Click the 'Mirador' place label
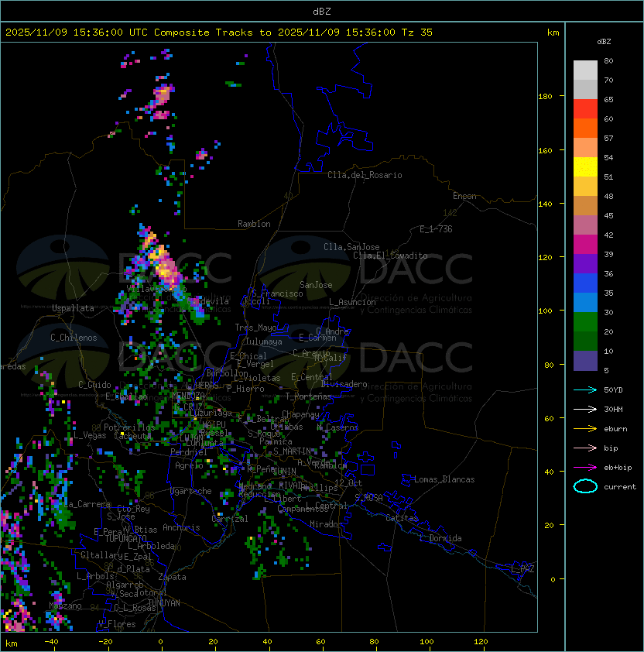 pyautogui.click(x=326, y=524)
